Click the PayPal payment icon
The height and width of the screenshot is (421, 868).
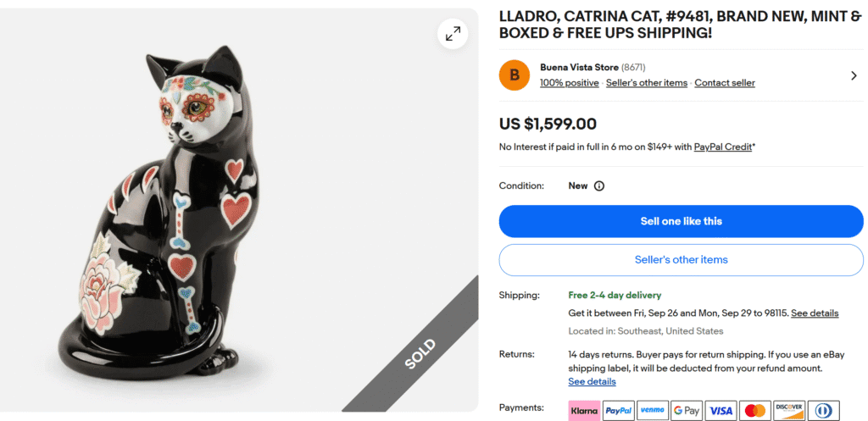(618, 411)
